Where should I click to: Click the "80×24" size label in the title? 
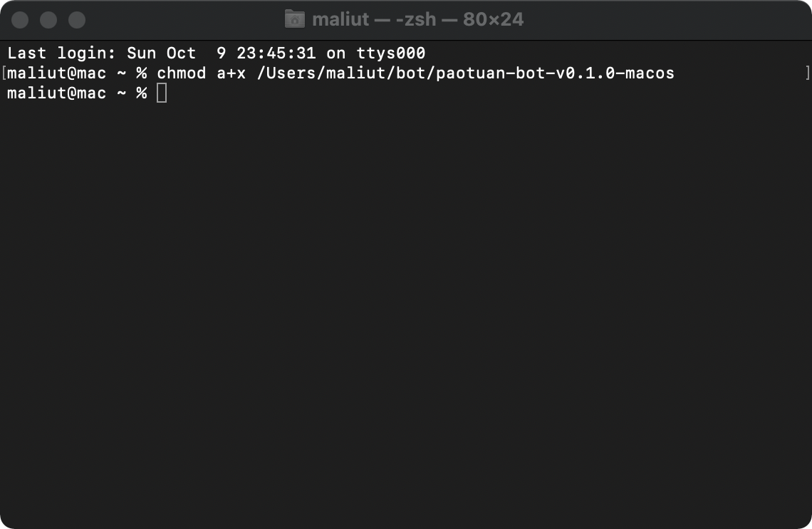click(493, 20)
